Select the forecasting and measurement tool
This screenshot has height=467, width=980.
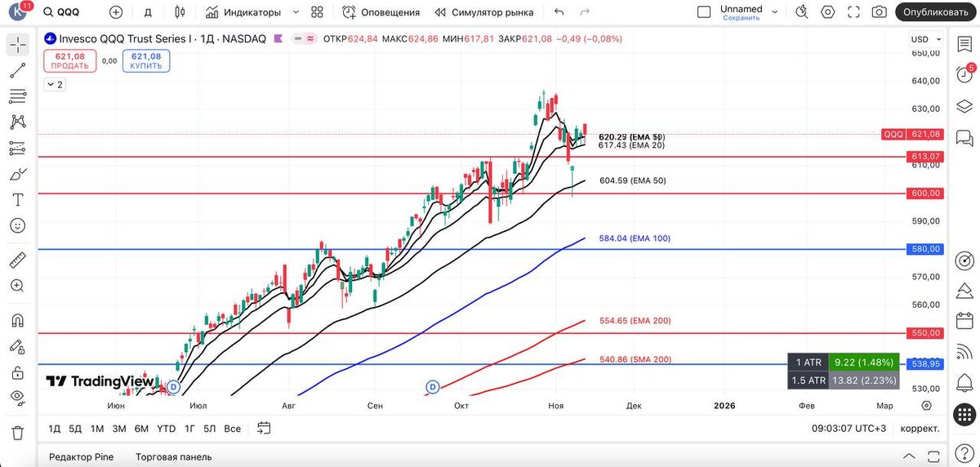coord(17,149)
